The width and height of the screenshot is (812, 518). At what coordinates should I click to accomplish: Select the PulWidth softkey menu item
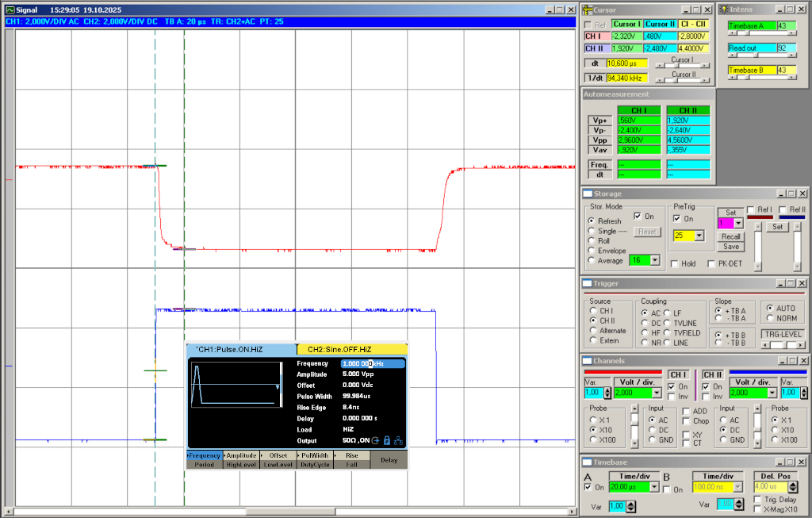tap(315, 456)
